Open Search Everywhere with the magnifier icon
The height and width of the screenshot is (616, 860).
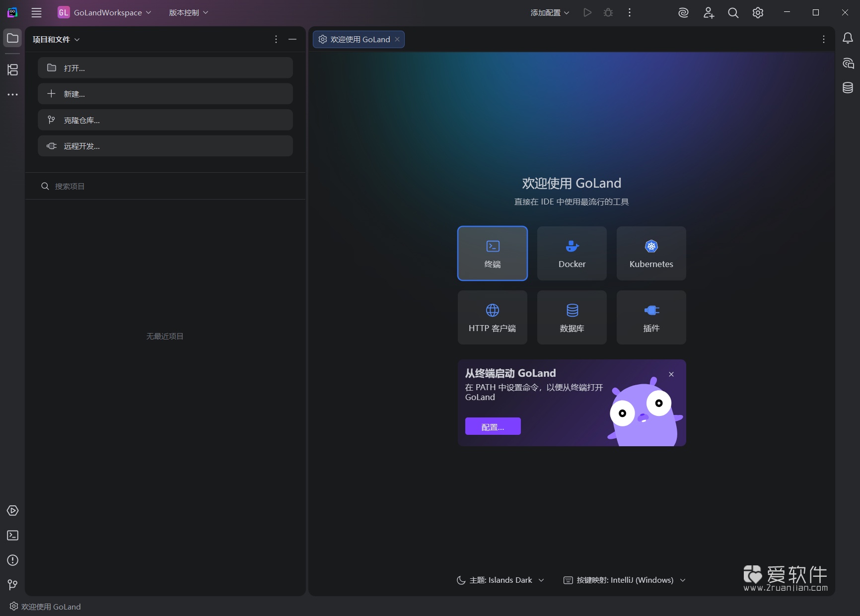pos(733,13)
